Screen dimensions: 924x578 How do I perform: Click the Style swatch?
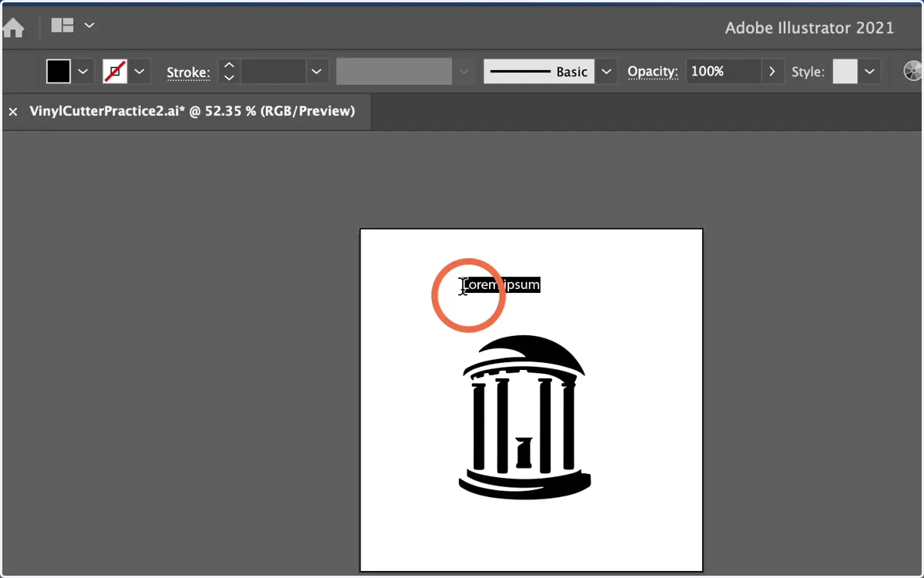click(845, 72)
